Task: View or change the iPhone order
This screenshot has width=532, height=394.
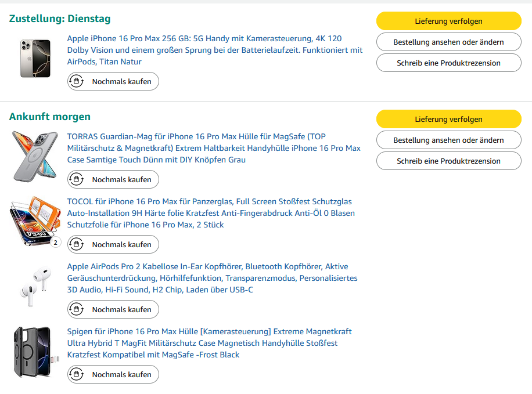Action: (x=448, y=42)
